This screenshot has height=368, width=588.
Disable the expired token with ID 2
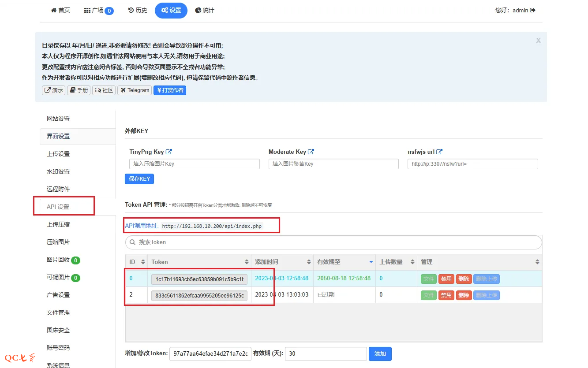click(446, 295)
